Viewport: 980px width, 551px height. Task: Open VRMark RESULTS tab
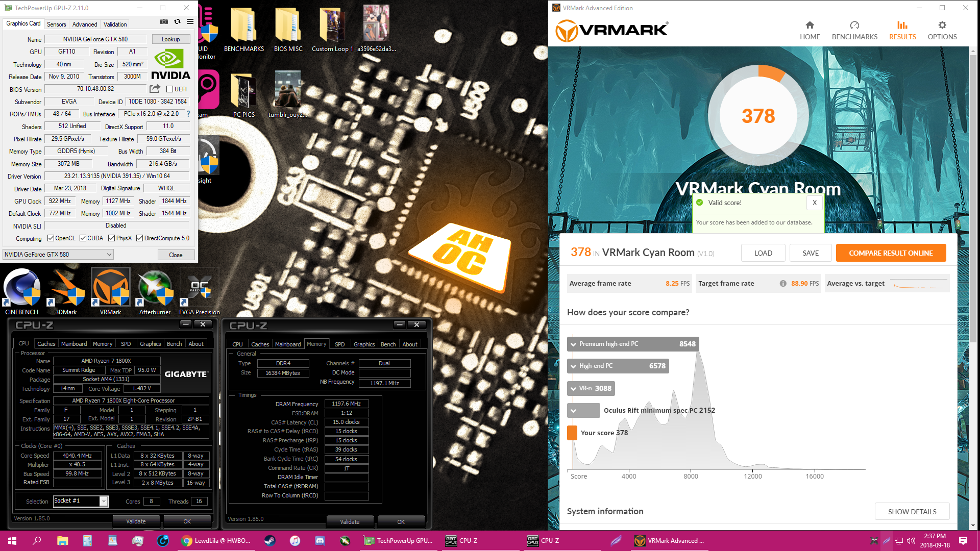click(x=902, y=30)
